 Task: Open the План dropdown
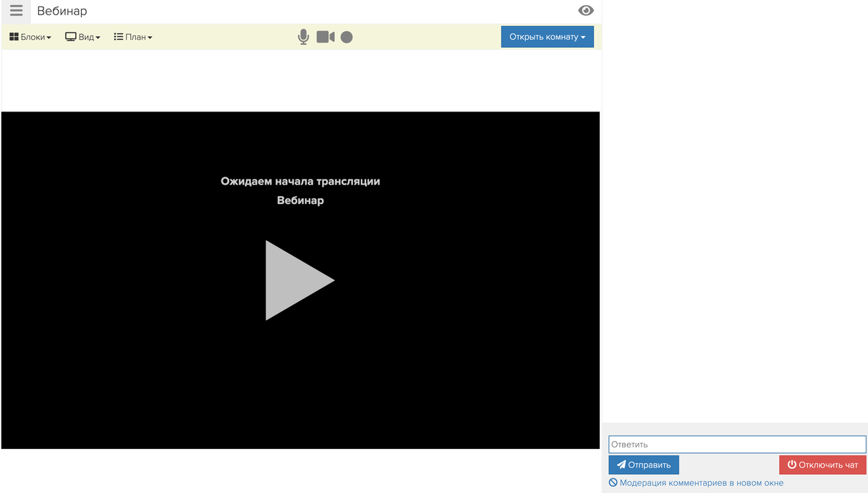pyautogui.click(x=133, y=37)
